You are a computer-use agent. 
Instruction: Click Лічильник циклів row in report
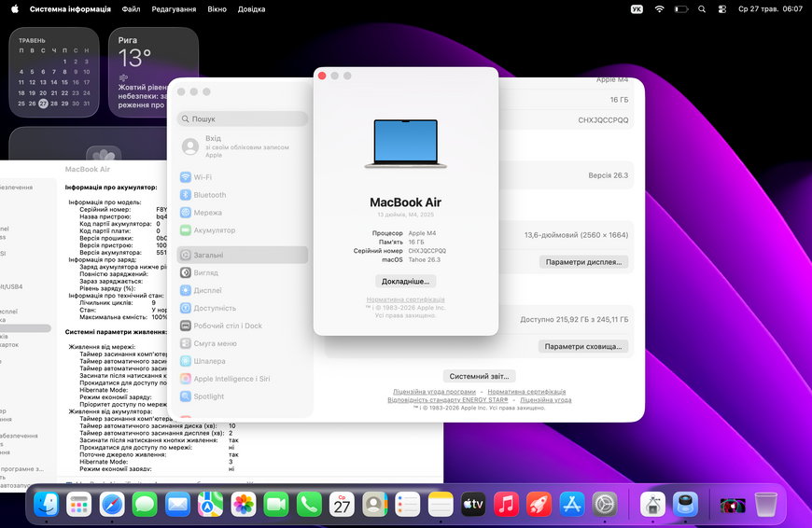[x=119, y=303]
